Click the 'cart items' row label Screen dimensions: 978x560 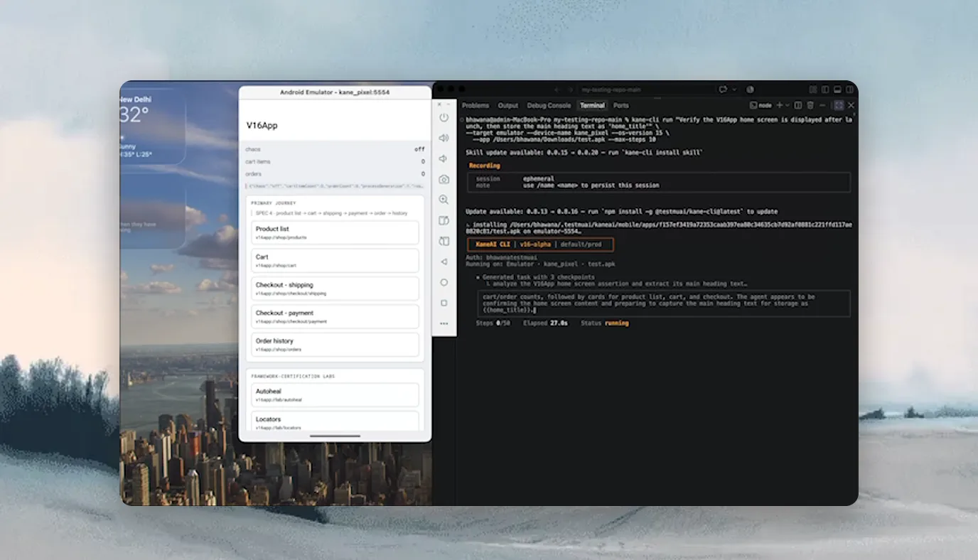point(258,161)
